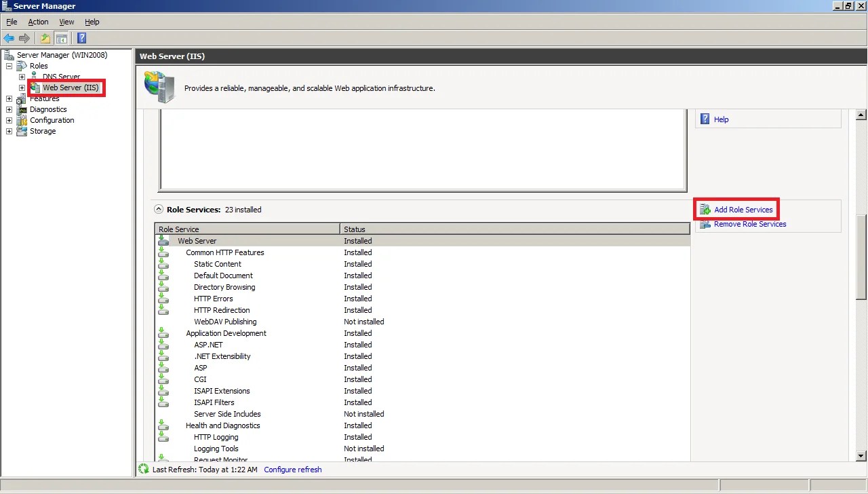
Task: Select the plain ASP role service row
Action: click(423, 368)
